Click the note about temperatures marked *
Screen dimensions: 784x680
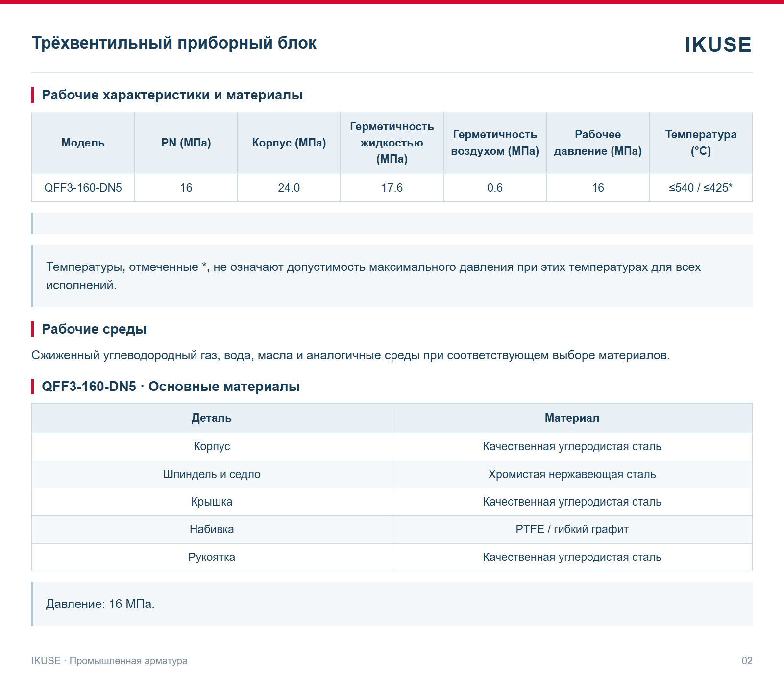[392, 276]
